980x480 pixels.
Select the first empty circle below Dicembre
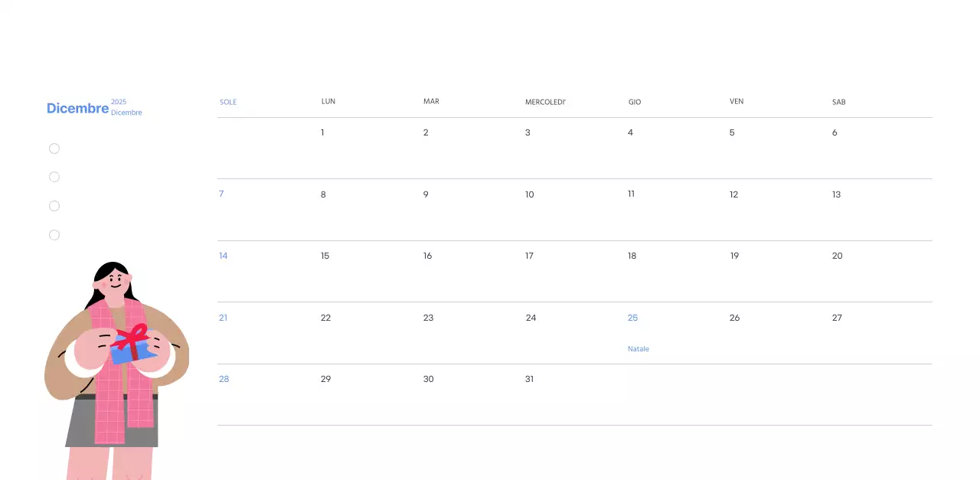pos(54,148)
